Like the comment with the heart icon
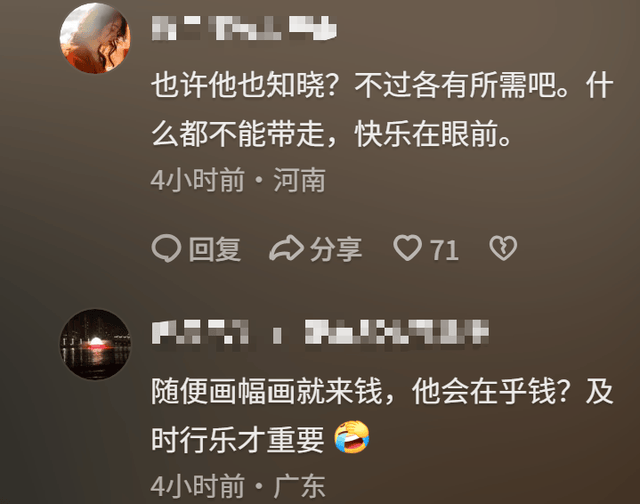This screenshot has width=640, height=504. 407,248
